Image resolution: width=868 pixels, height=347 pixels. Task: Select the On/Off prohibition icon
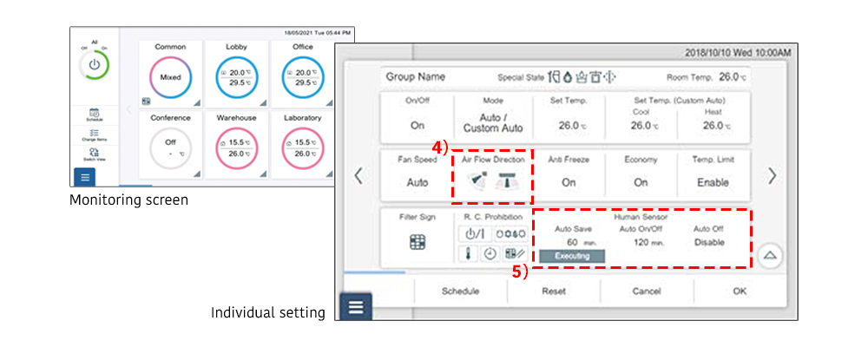tap(474, 233)
